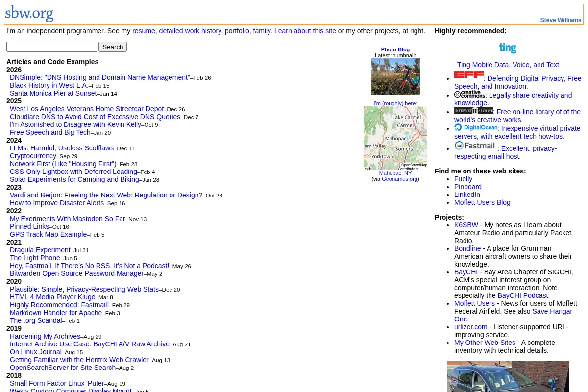Open the Moffett Users project link
The image size is (588, 392).
(474, 303)
